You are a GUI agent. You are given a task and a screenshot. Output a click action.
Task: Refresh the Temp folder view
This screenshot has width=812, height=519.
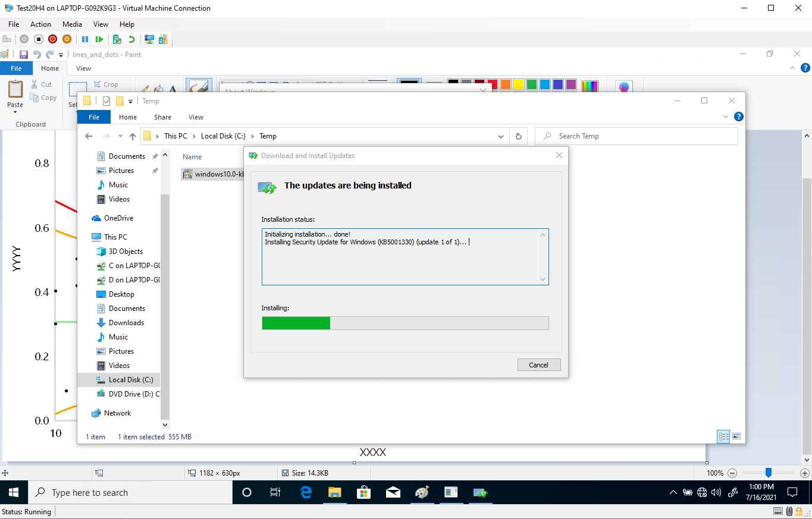click(x=519, y=136)
